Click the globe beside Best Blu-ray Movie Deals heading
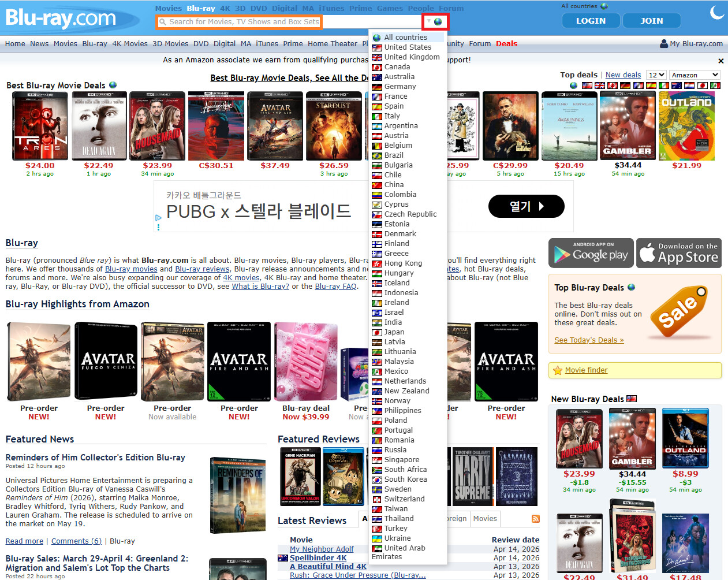The width and height of the screenshot is (728, 580). [x=113, y=85]
